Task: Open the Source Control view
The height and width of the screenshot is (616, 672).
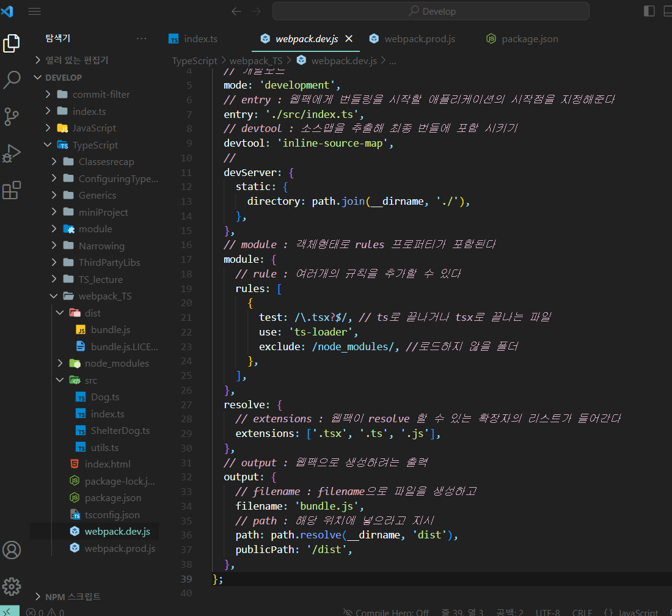Action: click(x=12, y=116)
